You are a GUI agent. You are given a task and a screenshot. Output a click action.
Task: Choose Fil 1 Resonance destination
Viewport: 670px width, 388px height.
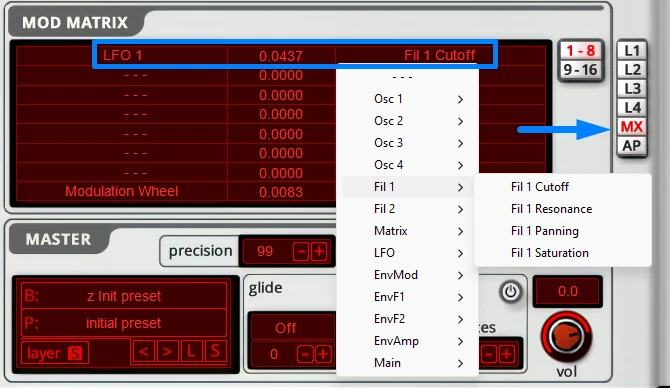click(x=562, y=209)
